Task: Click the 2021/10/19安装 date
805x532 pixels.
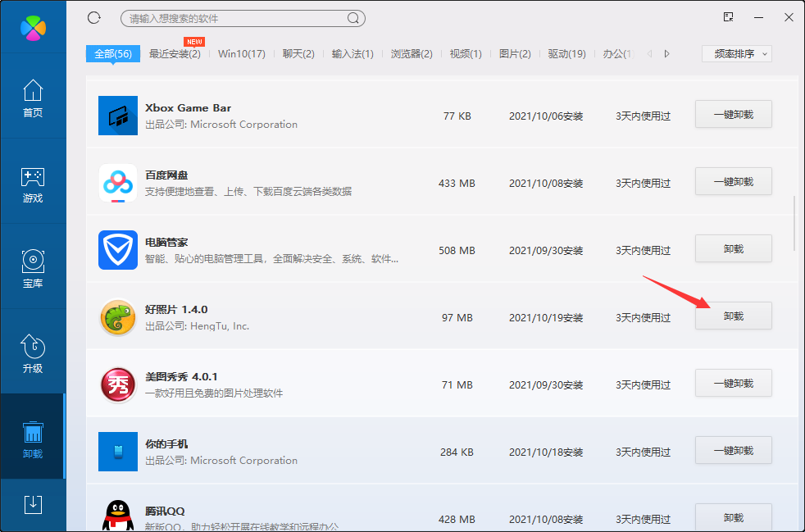Action: (x=546, y=318)
